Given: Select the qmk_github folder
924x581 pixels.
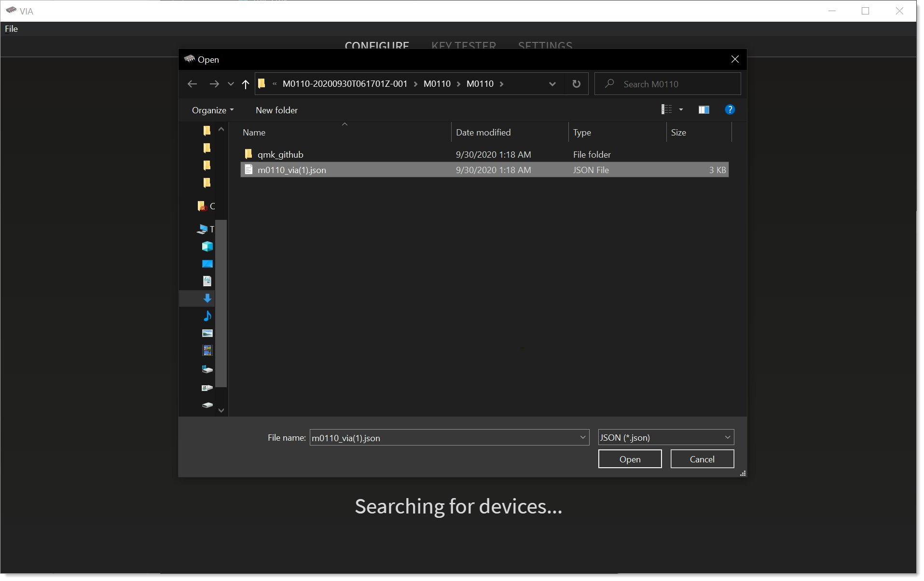Looking at the screenshot, I should (x=280, y=154).
